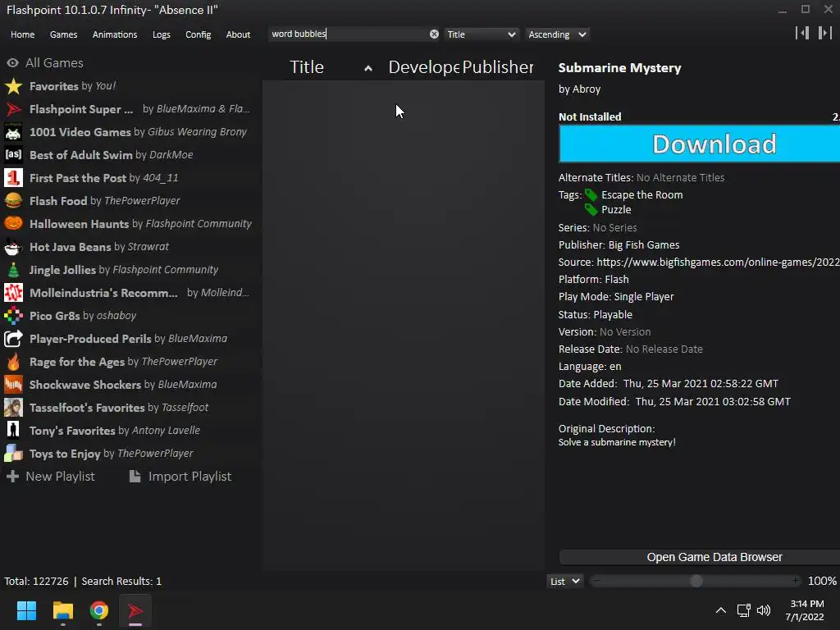Image resolution: width=840 pixels, height=630 pixels.
Task: Open the Logs tab
Action: [x=162, y=34]
